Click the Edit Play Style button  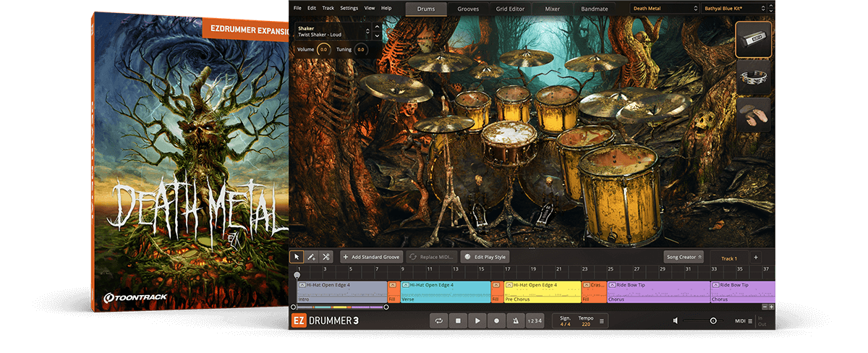click(x=485, y=257)
